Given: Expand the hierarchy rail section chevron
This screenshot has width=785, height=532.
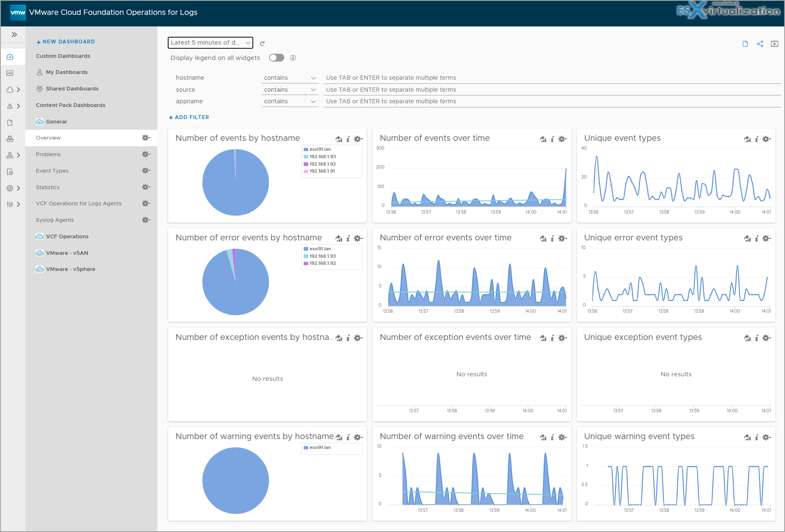Looking at the screenshot, I should tap(19, 155).
